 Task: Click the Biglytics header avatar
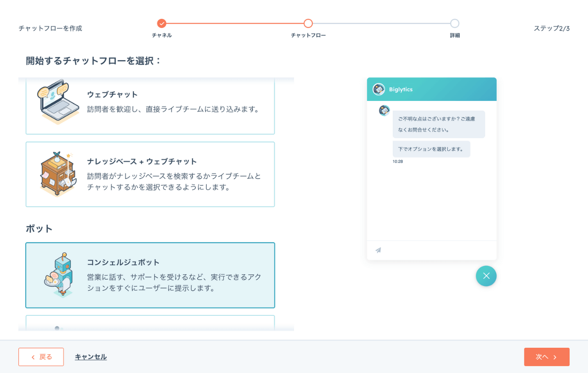[x=379, y=89]
